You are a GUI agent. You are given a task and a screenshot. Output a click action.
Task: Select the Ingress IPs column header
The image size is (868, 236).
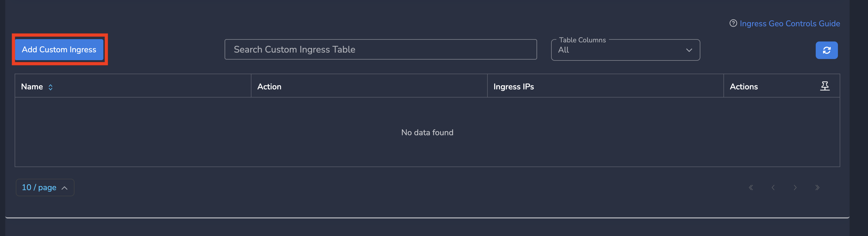coord(513,87)
